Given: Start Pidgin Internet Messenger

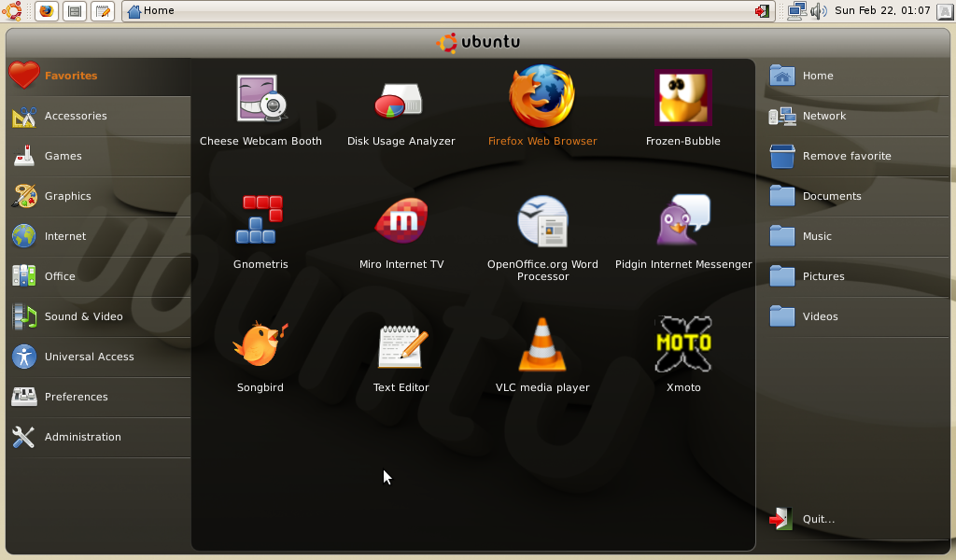Looking at the screenshot, I should [683, 231].
